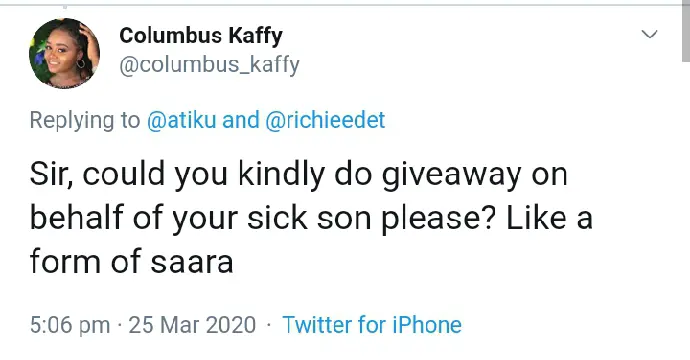Open the @columbus_kaffy handle
The image size is (690, 360).
tap(209, 65)
